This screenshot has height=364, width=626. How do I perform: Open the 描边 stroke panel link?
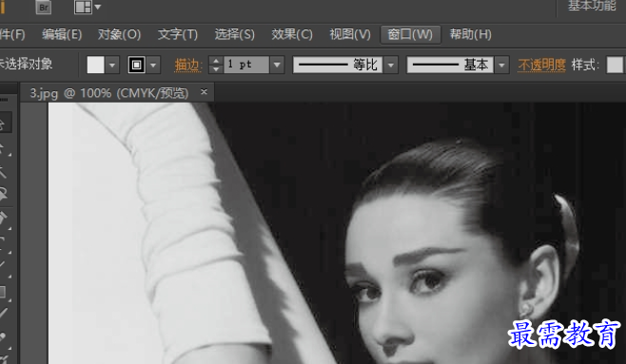pyautogui.click(x=187, y=65)
